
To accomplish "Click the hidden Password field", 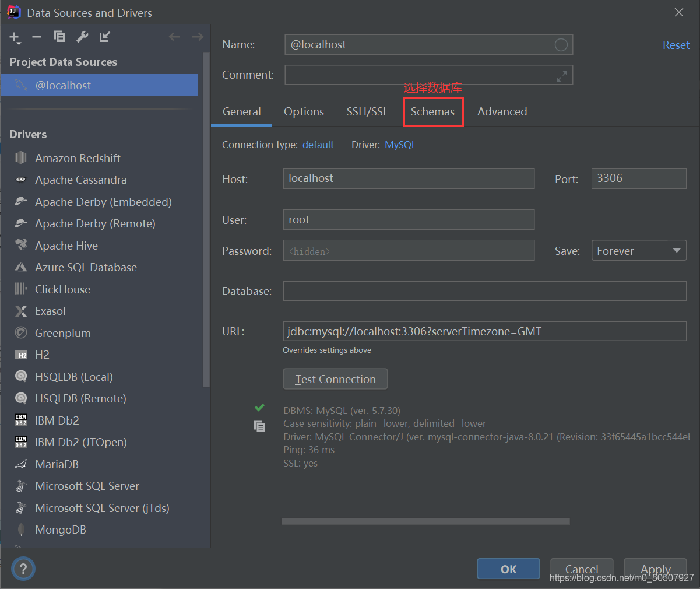I will pyautogui.click(x=409, y=251).
